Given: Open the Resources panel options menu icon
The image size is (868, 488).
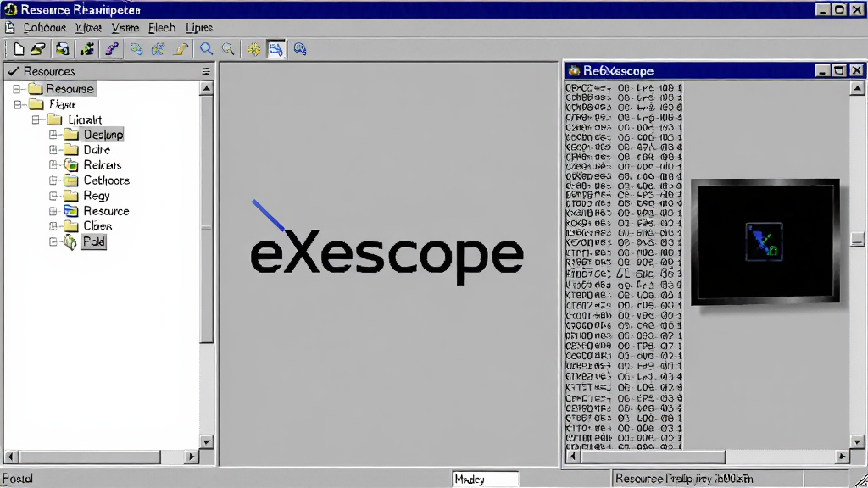Looking at the screenshot, I should click(x=206, y=71).
